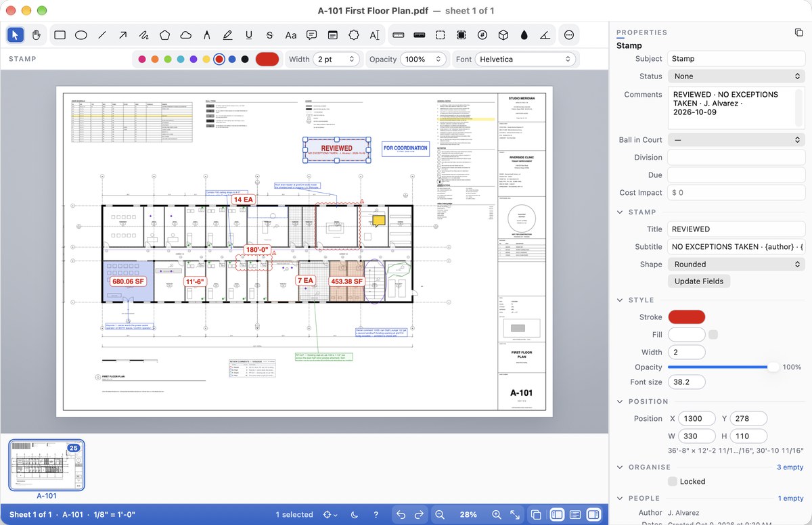The image size is (812, 525).
Task: Open the Status dropdown showing None
Action: pos(736,76)
